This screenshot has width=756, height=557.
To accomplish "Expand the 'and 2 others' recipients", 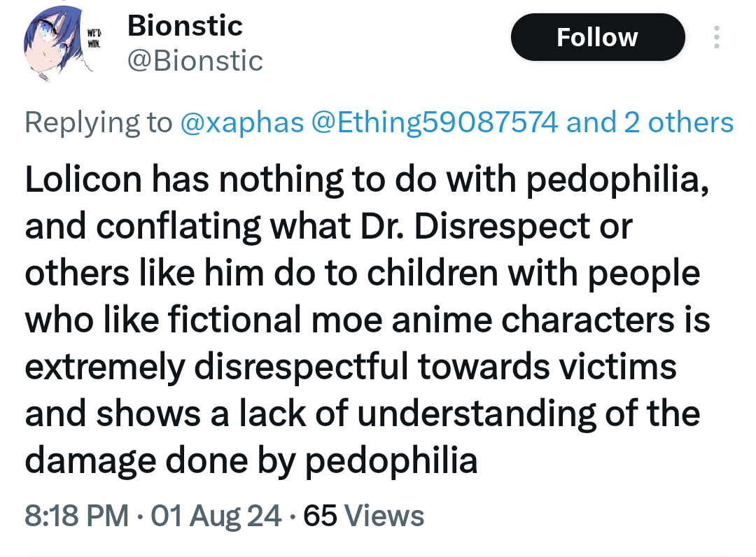I will click(x=650, y=122).
